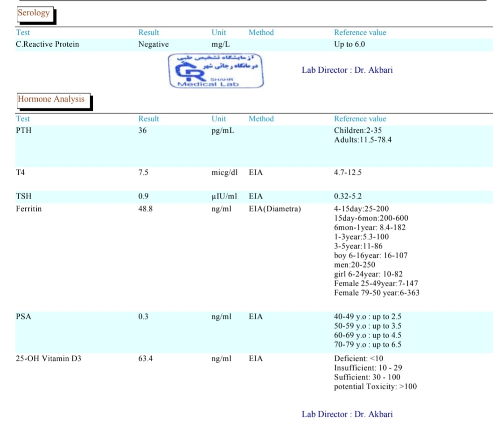Select the Result header in Hormone Analysis table
Image resolution: width=504 pixels, height=443 pixels.
[148, 119]
